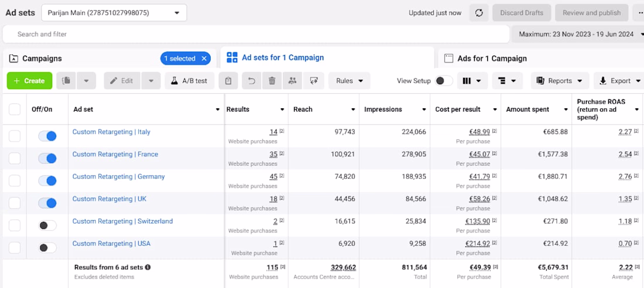Open Custom Retargeting | Switzerland ad set link

tap(122, 221)
